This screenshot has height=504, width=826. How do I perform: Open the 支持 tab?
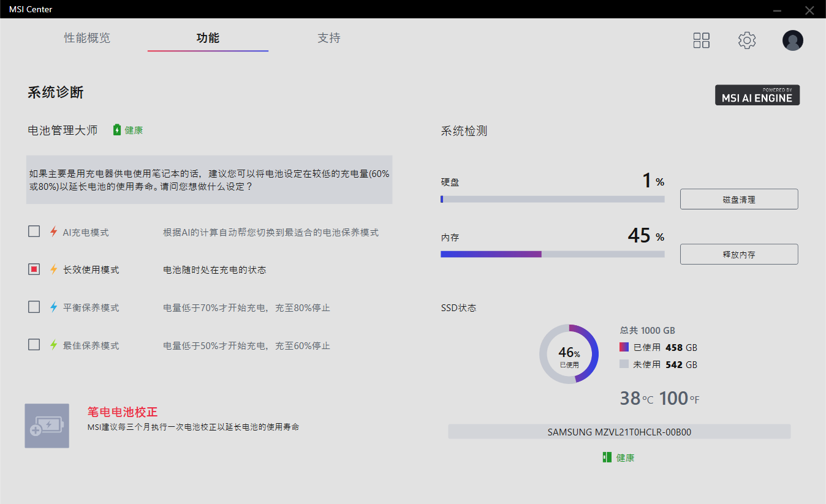328,38
